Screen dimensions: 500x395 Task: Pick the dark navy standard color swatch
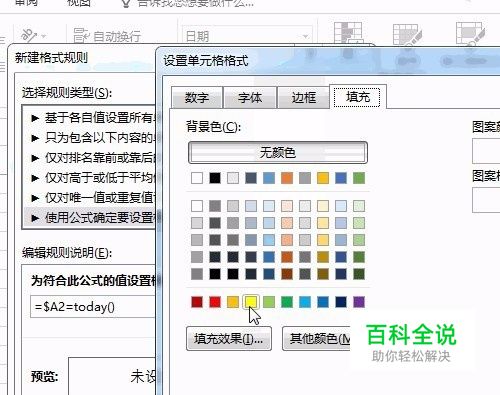click(341, 302)
